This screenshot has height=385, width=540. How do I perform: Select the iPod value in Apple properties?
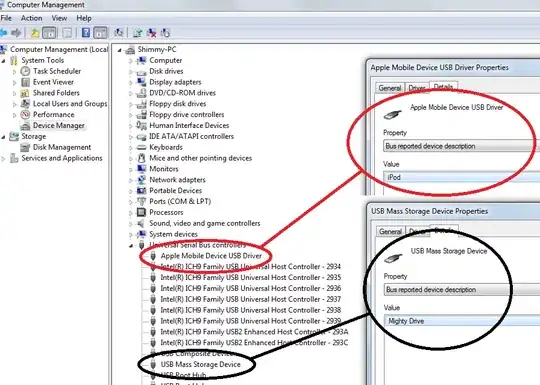(x=461, y=177)
